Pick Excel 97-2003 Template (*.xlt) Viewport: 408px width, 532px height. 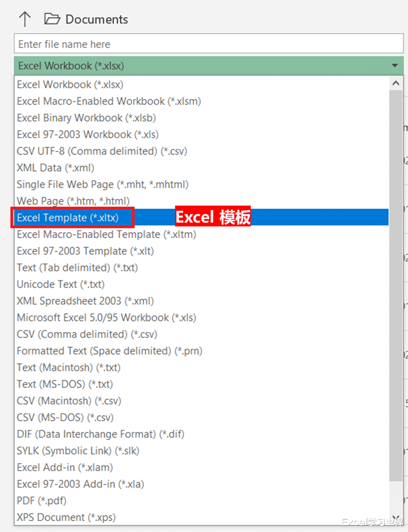pos(202,251)
